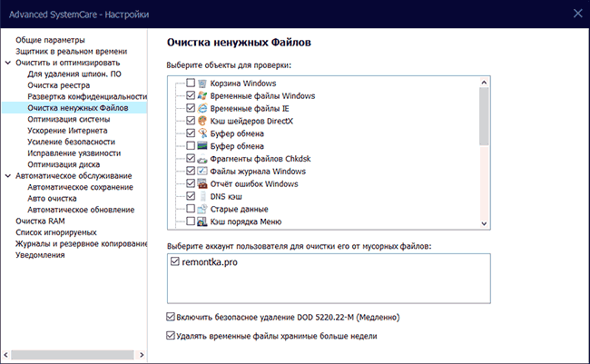Uncheck Временные файлы Windows
The width and height of the screenshot is (590, 364).
pyautogui.click(x=191, y=95)
